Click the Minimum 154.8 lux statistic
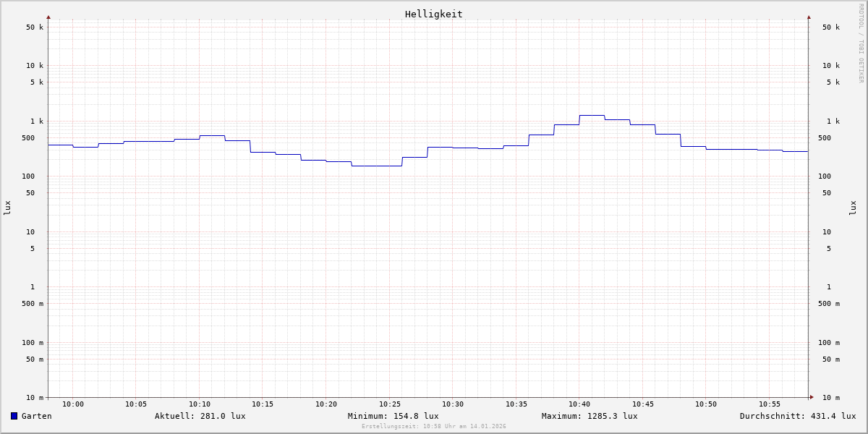The image size is (868, 434). pos(393,416)
